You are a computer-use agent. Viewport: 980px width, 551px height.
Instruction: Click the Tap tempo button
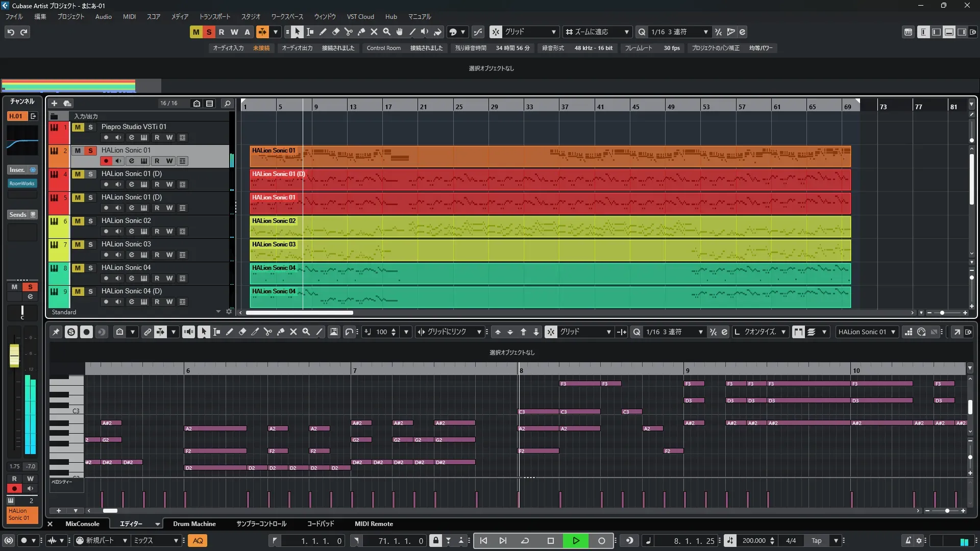816,541
